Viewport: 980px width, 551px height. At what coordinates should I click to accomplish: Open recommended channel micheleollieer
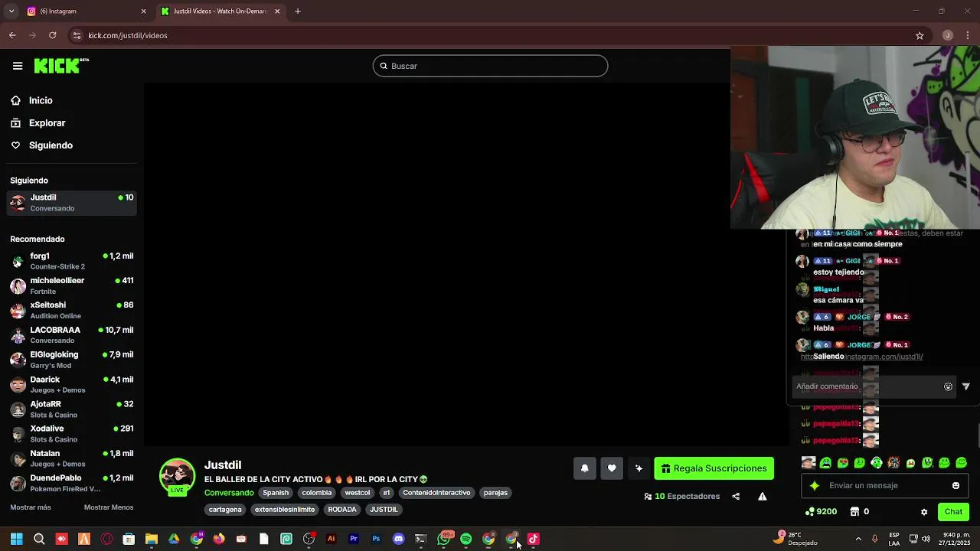point(71,285)
